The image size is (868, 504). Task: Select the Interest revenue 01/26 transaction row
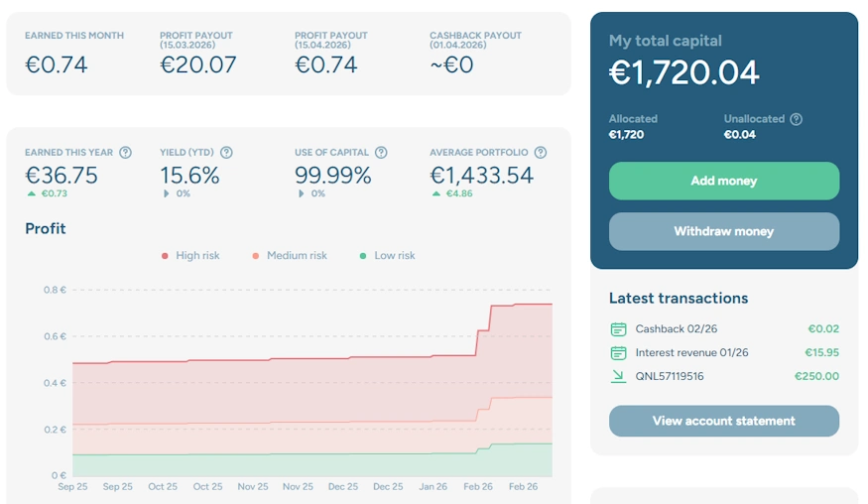[723, 353]
